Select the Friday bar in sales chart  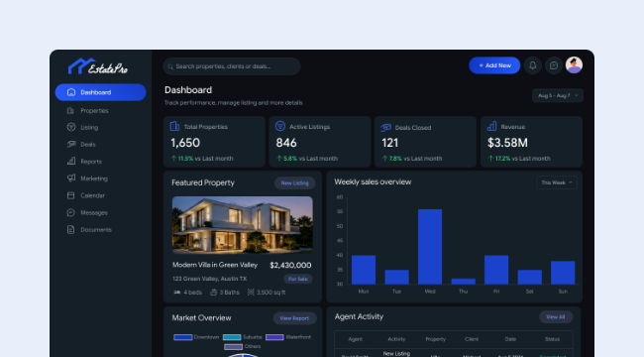coord(496,270)
